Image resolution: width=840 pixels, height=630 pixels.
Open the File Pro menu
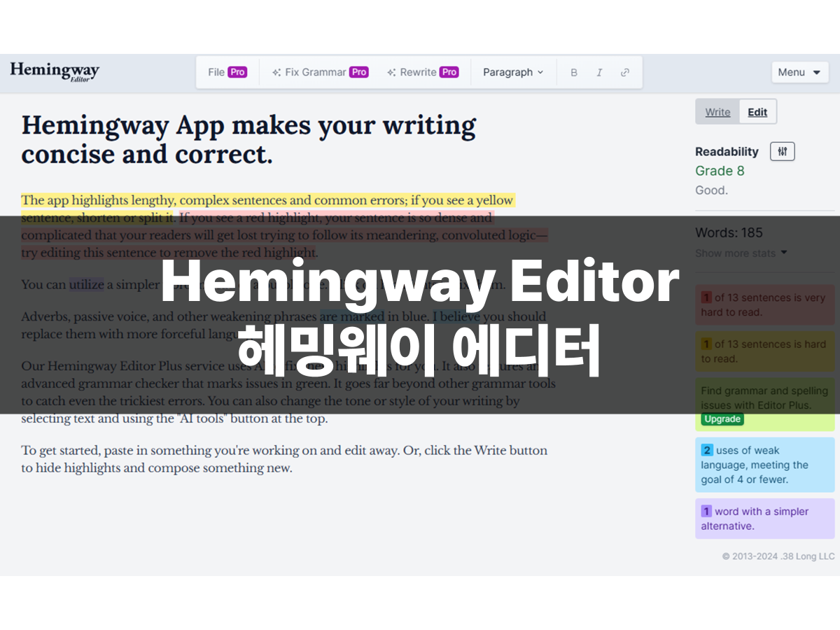(x=227, y=72)
